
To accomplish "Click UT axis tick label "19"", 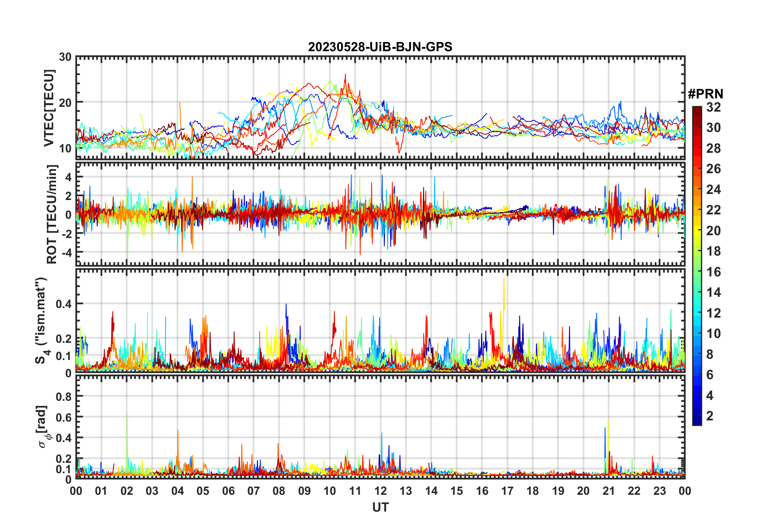I will click(558, 491).
